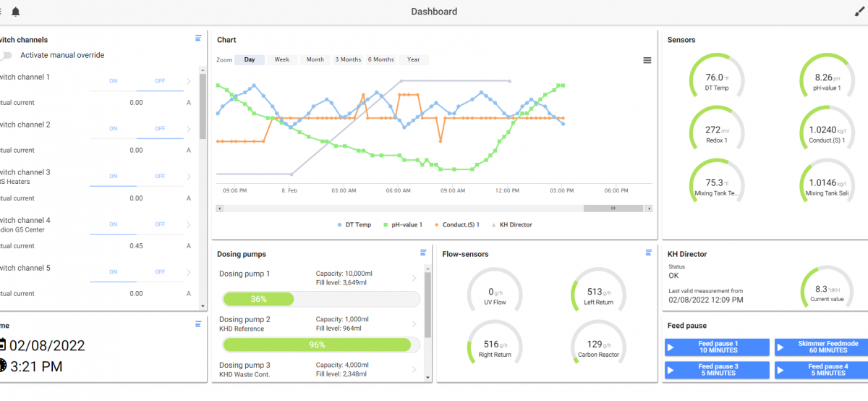Expand Dosing pump 2 details chevron

point(414,324)
